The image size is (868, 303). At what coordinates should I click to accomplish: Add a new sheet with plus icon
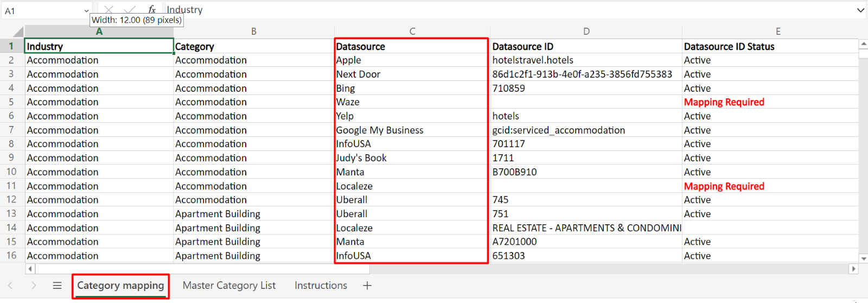(367, 286)
